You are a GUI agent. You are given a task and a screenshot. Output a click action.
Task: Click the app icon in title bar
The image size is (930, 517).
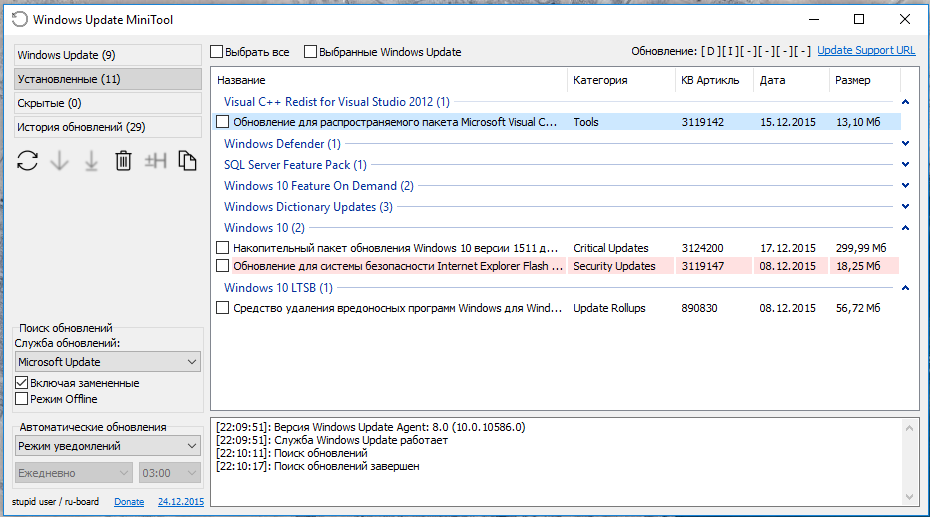pos(17,19)
